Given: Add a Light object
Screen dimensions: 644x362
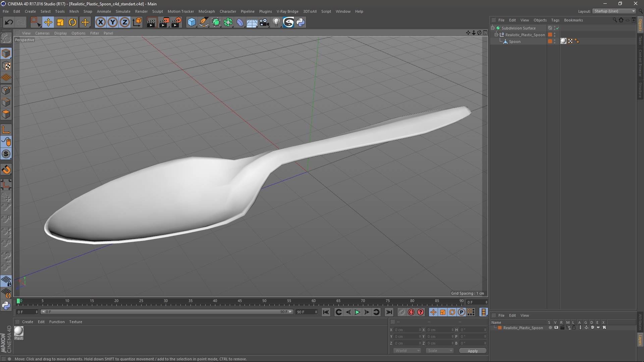Looking at the screenshot, I should pyautogui.click(x=276, y=22).
